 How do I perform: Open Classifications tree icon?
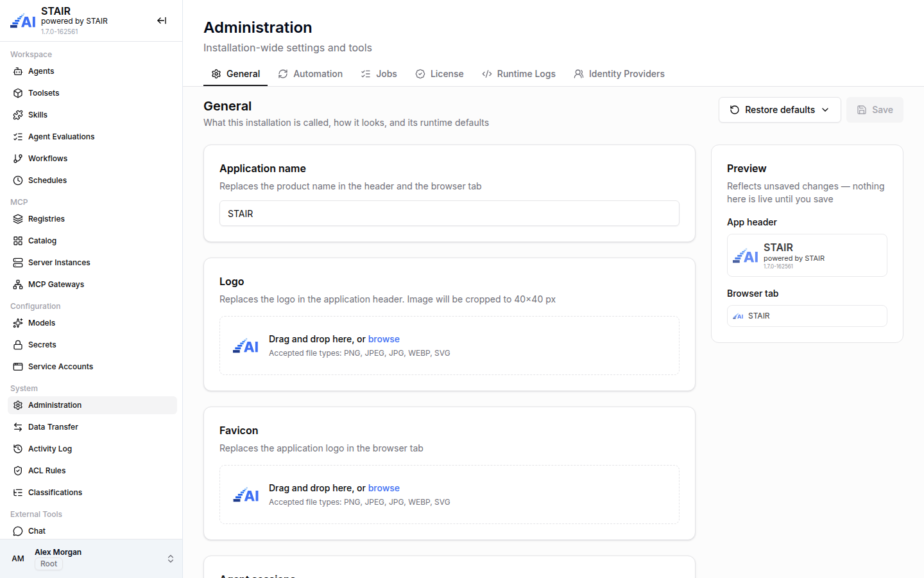pos(18,493)
